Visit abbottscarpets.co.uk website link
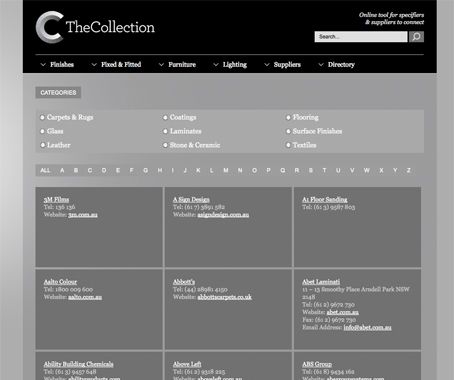 pos(224,297)
